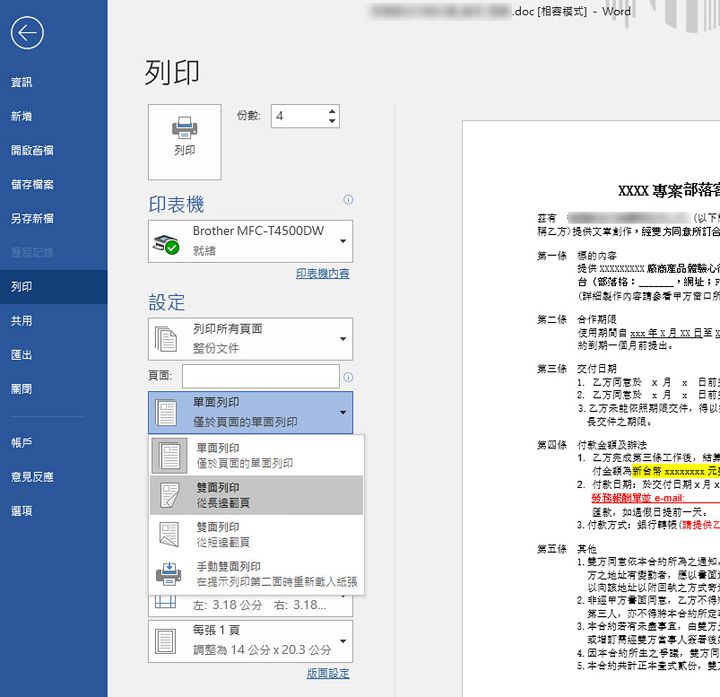Increase the number of copies with up arrow
The height and width of the screenshot is (697, 720).
pyautogui.click(x=332, y=110)
